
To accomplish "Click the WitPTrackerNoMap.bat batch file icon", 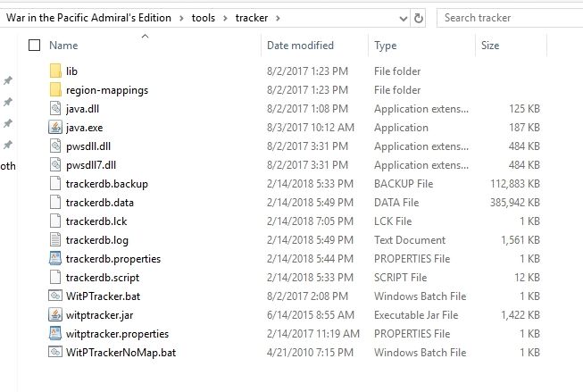I will (55, 352).
